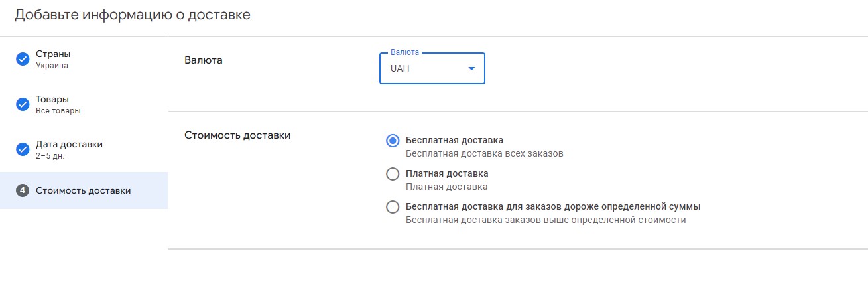Switch to the Дата доставки step
The width and height of the screenshot is (868, 300).
click(69, 144)
